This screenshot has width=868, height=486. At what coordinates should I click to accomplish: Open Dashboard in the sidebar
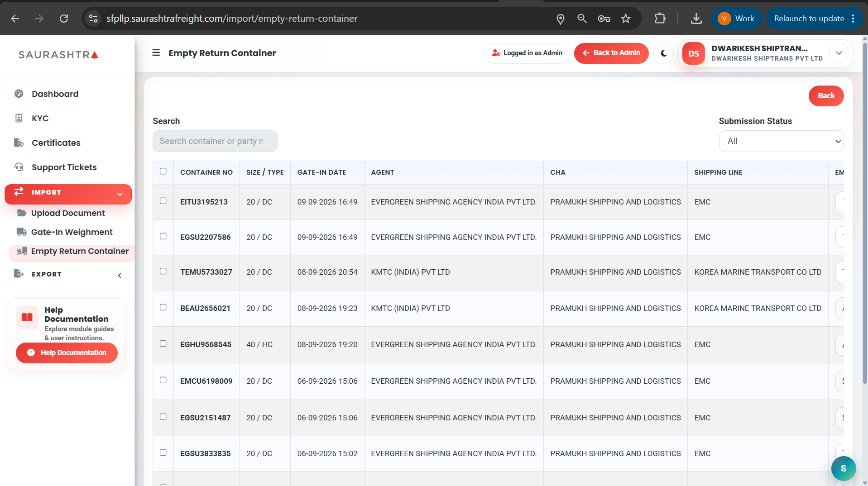pyautogui.click(x=55, y=94)
